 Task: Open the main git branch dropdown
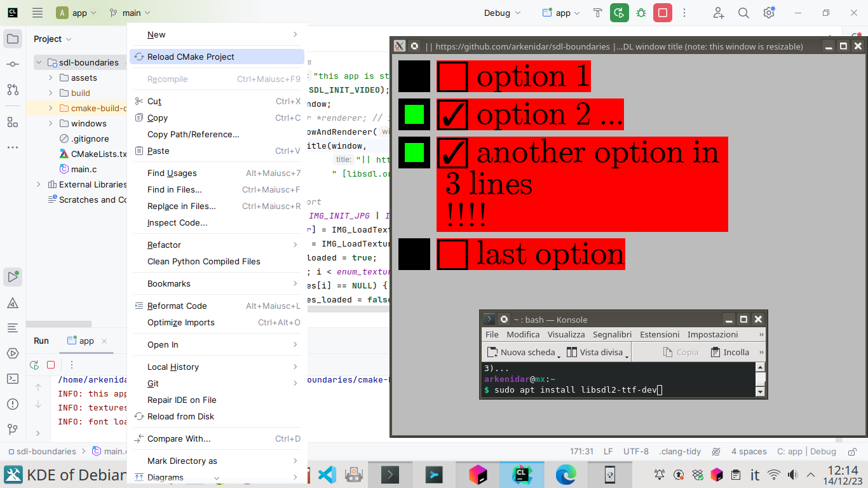pos(130,13)
